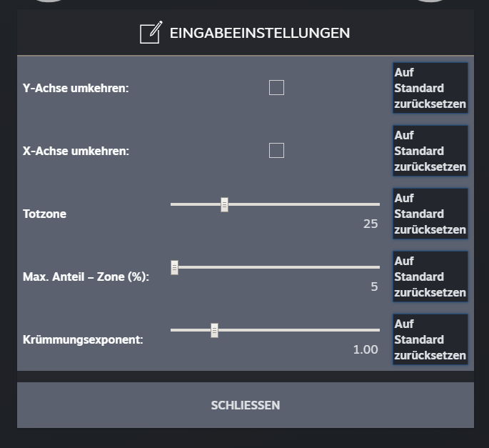This screenshot has height=448, width=489.
Task: Click the Krümmungsexponent label
Action: click(x=83, y=339)
